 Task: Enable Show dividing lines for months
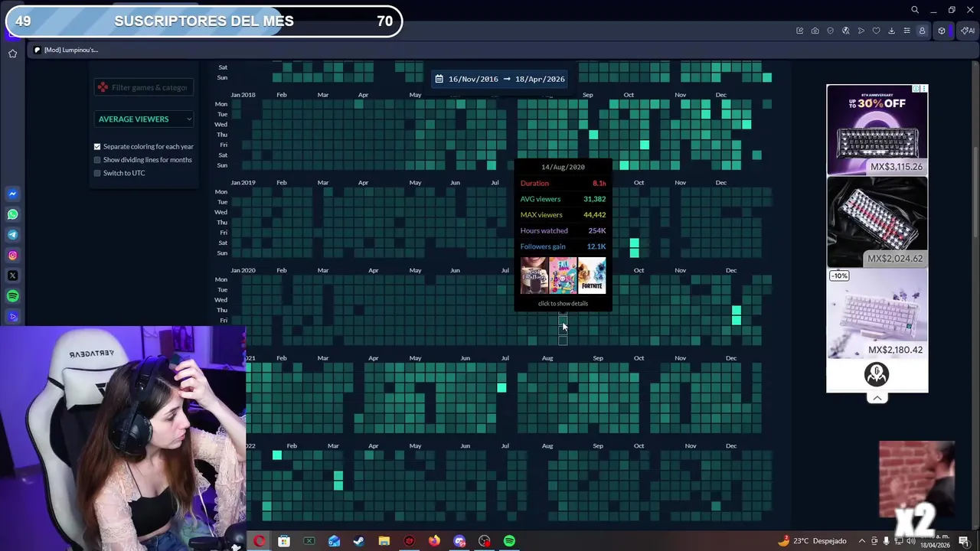coord(97,160)
